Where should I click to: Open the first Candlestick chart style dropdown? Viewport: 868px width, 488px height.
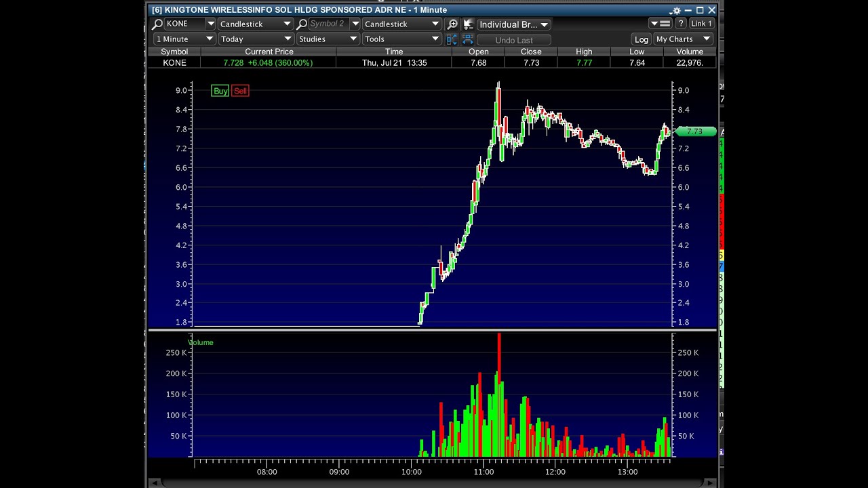[255, 24]
